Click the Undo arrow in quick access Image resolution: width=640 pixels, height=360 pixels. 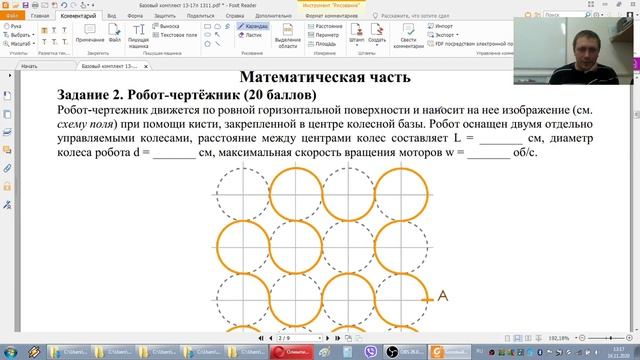(64, 5)
